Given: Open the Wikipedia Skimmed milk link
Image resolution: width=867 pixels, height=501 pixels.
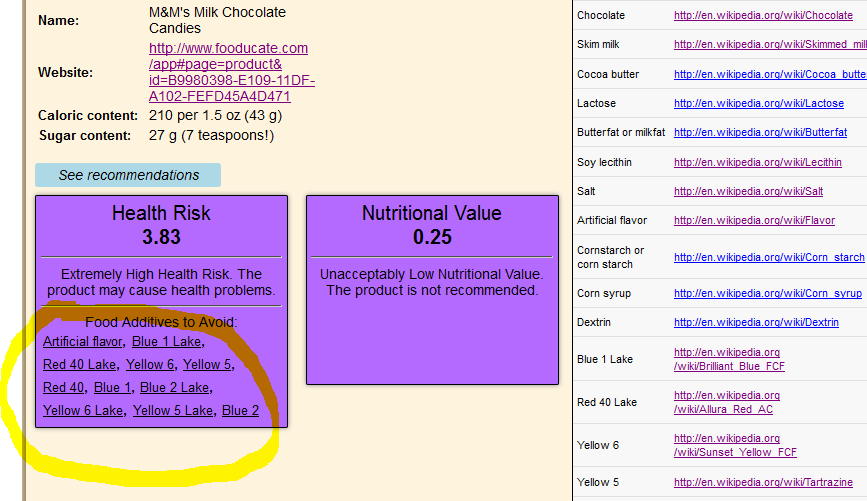Looking at the screenshot, I should tap(770, 44).
